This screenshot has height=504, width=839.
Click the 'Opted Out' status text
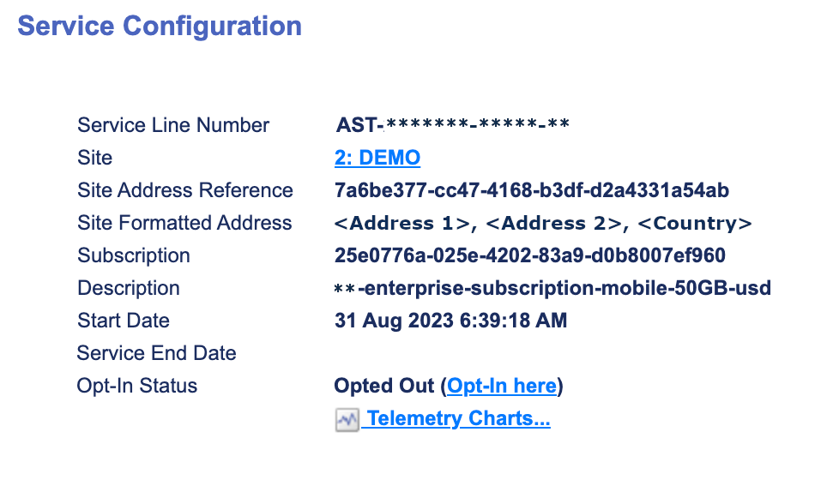pos(384,387)
